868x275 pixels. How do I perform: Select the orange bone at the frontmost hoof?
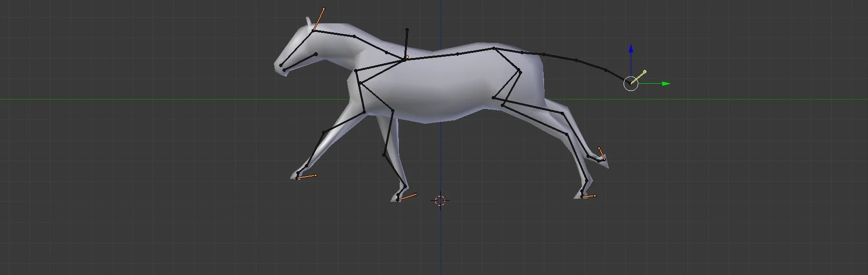(307, 177)
